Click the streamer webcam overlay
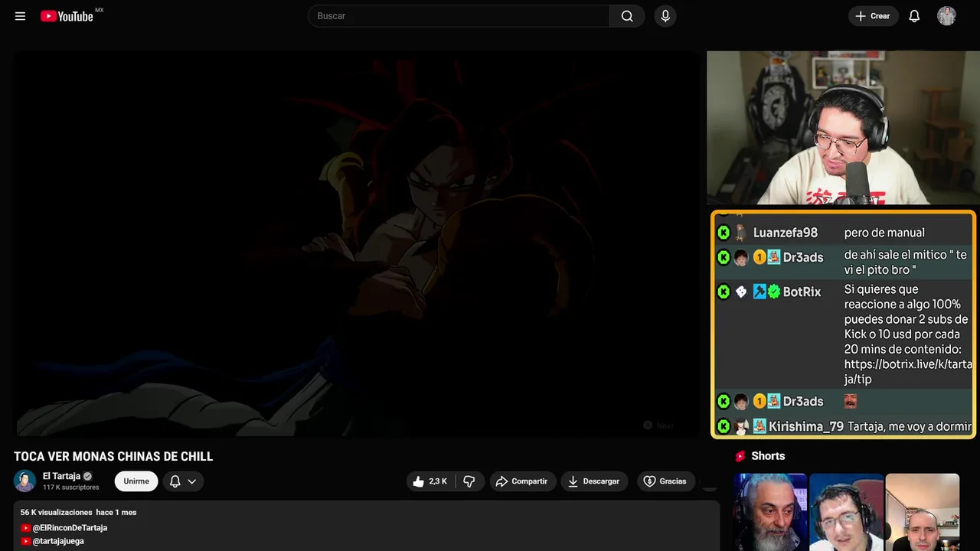Image resolution: width=980 pixels, height=551 pixels. pyautogui.click(x=843, y=128)
